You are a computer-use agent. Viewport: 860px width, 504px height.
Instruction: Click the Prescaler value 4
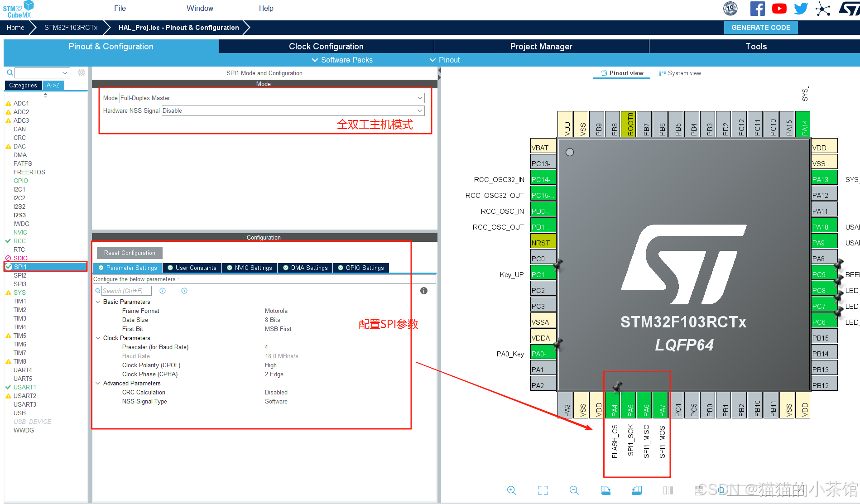pyautogui.click(x=266, y=347)
